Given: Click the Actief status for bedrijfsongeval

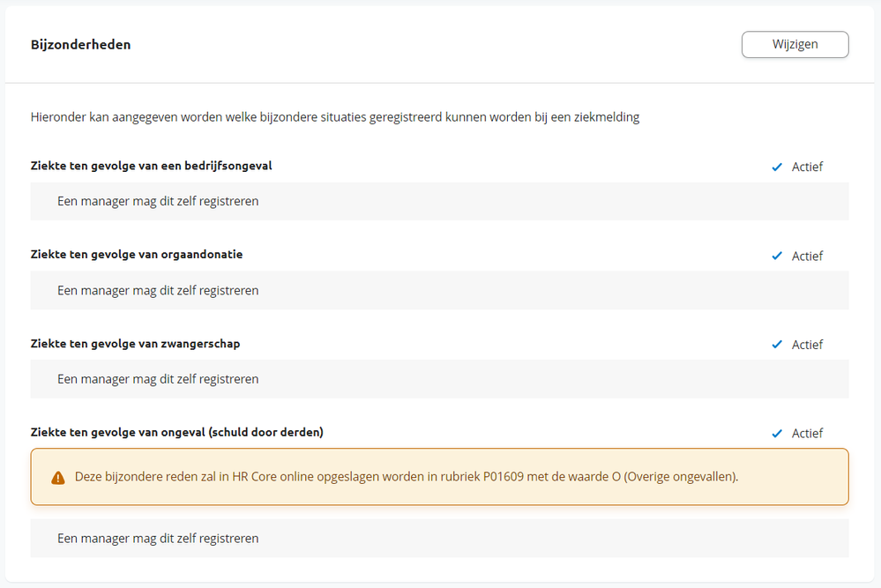Looking at the screenshot, I should tap(807, 167).
